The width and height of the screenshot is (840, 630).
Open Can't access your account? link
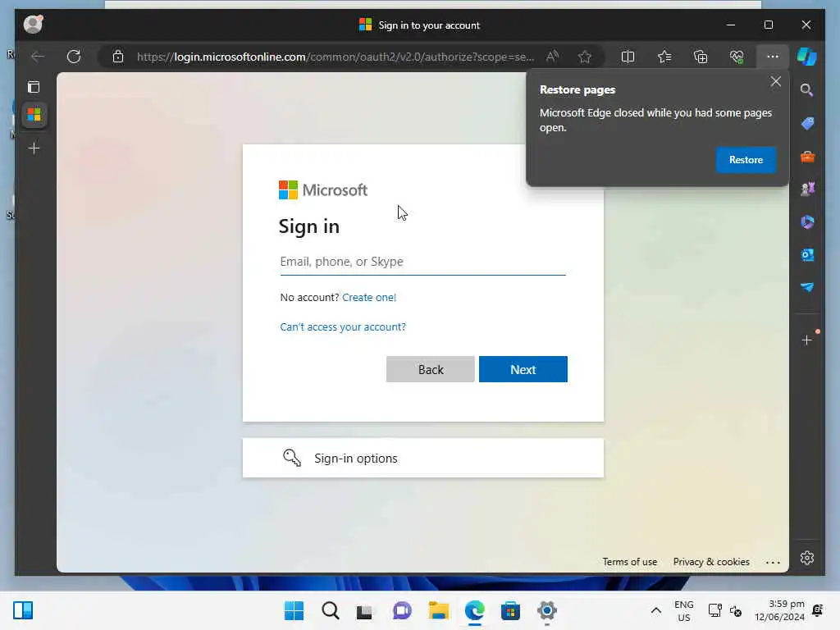click(x=343, y=326)
